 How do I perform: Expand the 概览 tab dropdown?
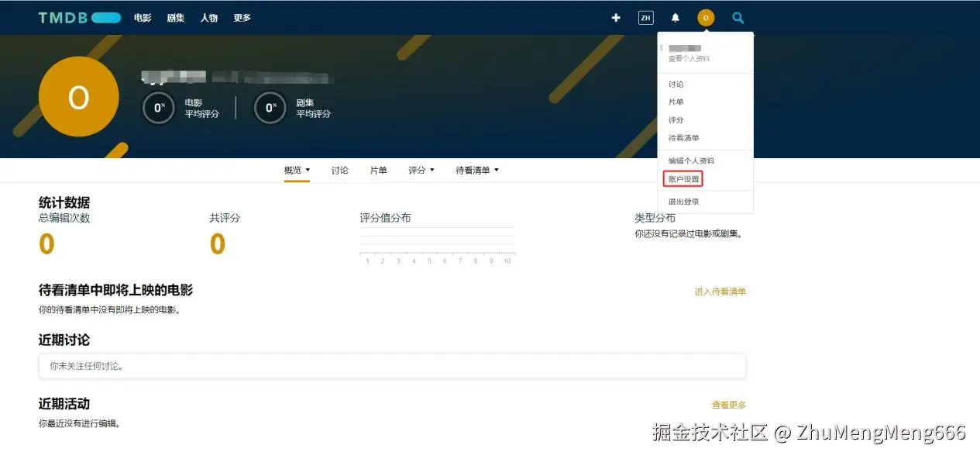pyautogui.click(x=297, y=171)
